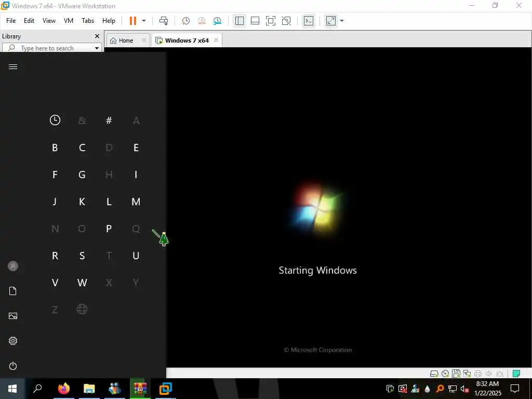Open Firefox from the taskbar
The image size is (532, 399).
coord(63,389)
